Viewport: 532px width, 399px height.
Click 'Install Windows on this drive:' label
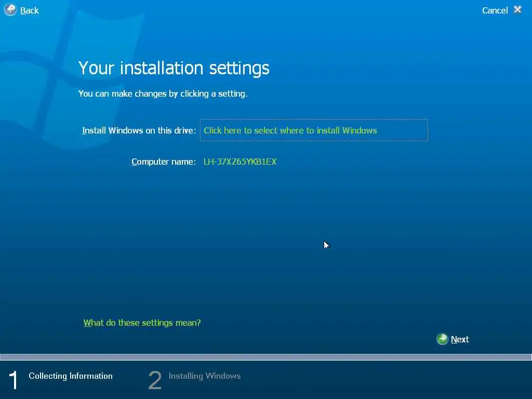[139, 130]
